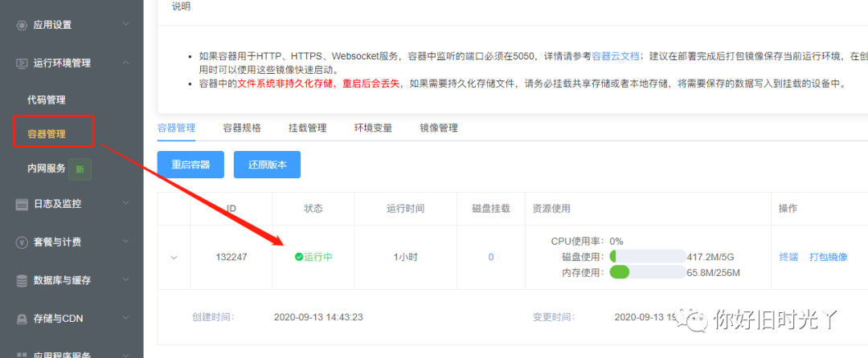Click the 内存使用 progress bar
This screenshot has width=868, height=358.
[648, 272]
